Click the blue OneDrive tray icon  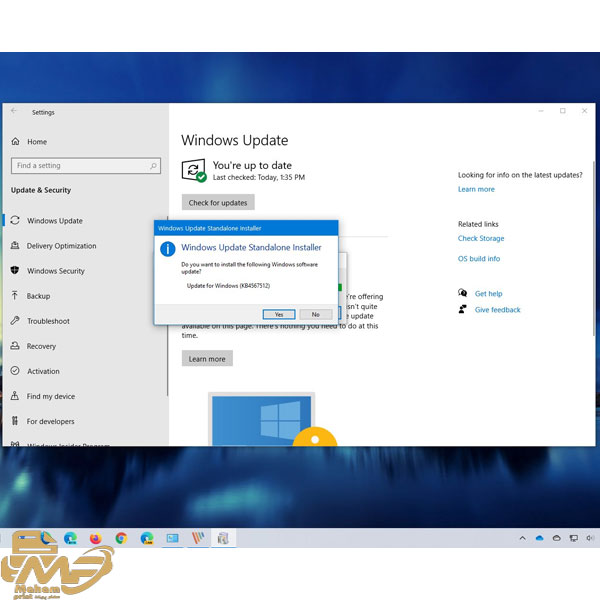pos(540,538)
